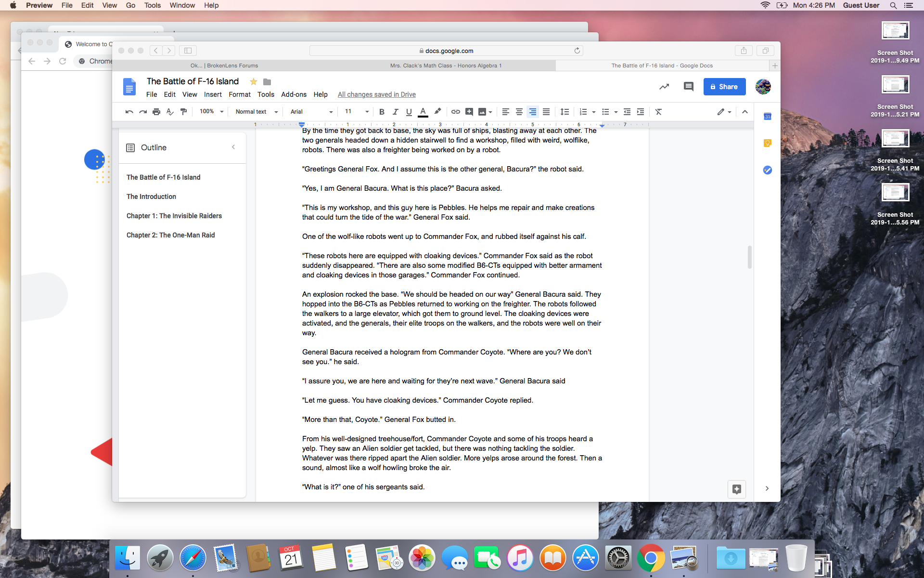Jump to The Introduction in outline
Screen dimensions: 924x578
tap(151, 197)
